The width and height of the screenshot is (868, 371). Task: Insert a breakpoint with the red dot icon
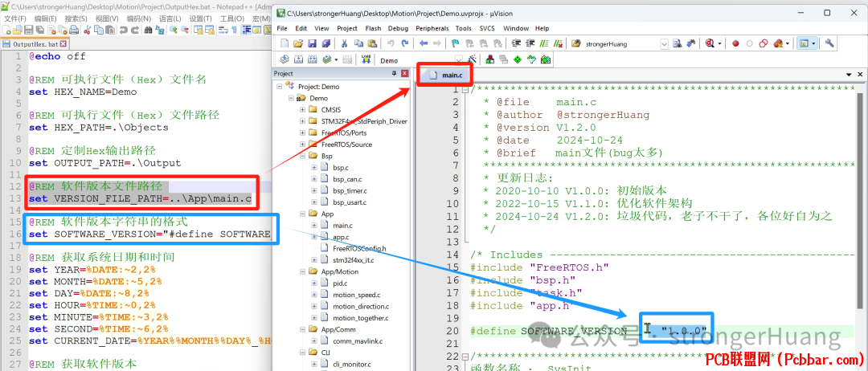tap(735, 43)
